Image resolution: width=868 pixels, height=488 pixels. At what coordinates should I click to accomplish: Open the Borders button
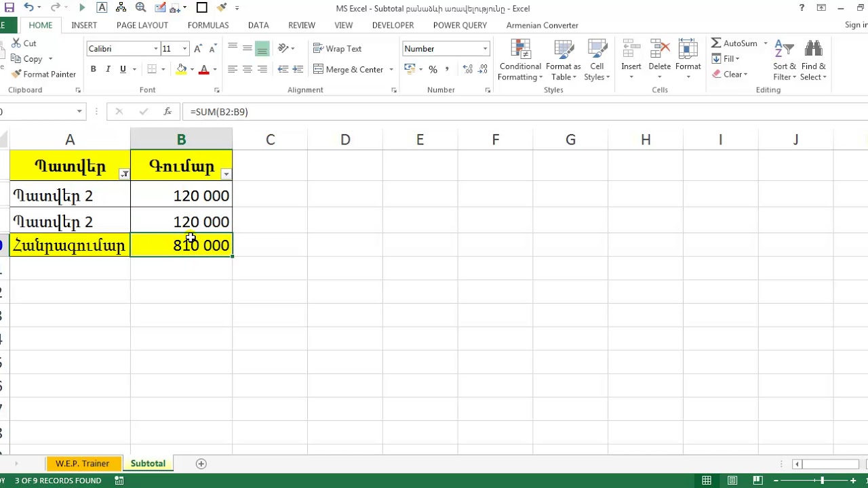click(152, 69)
